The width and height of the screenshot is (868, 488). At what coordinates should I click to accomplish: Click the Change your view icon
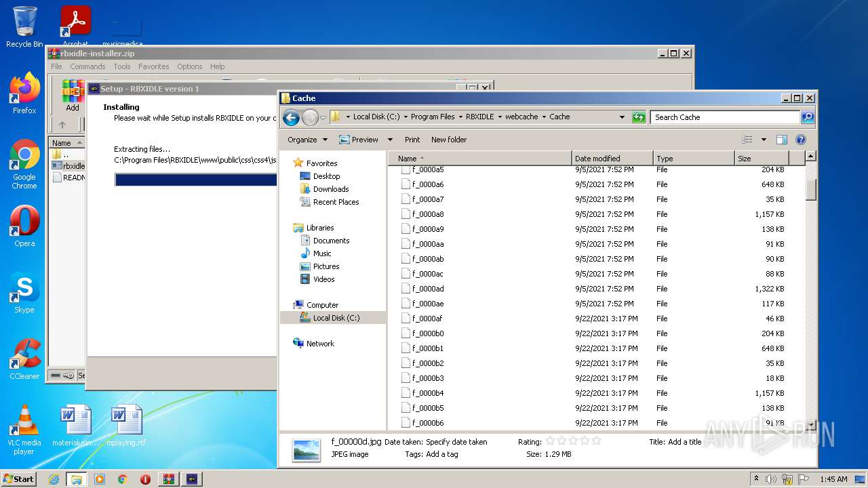click(x=747, y=140)
